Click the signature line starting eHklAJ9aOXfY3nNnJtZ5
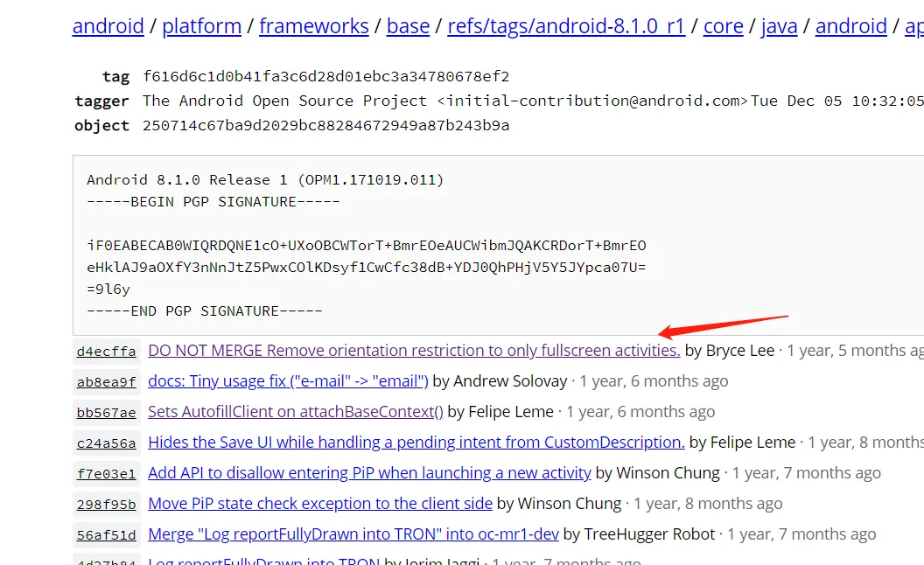This screenshot has height=565, width=924. click(x=367, y=268)
